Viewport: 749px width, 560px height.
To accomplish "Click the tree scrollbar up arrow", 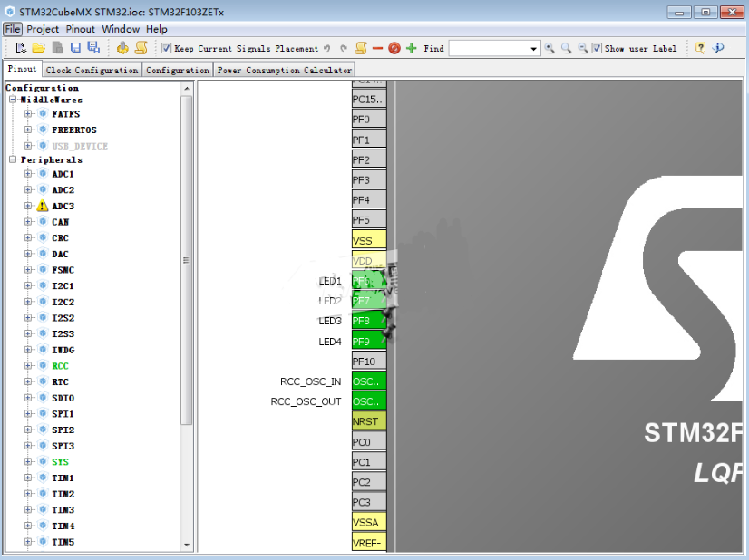I will pos(187,88).
